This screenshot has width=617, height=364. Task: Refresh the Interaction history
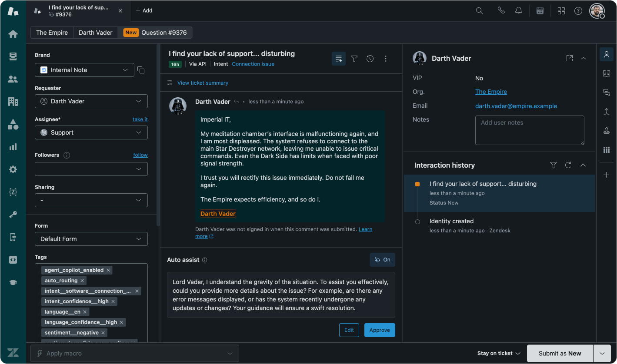pos(568,165)
